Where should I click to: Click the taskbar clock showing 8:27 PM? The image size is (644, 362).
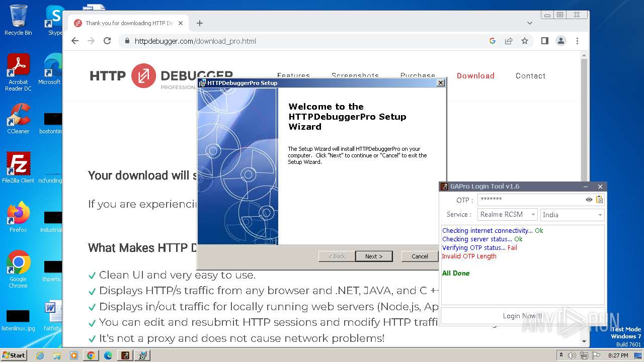click(x=618, y=355)
